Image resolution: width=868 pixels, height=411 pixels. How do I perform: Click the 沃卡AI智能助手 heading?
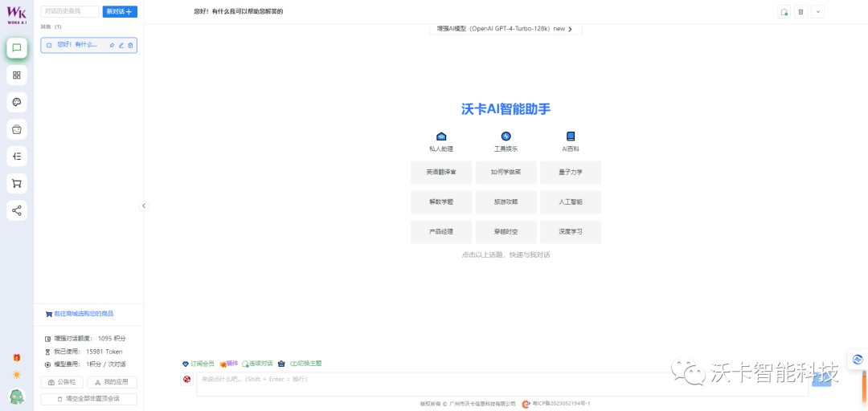coord(506,109)
